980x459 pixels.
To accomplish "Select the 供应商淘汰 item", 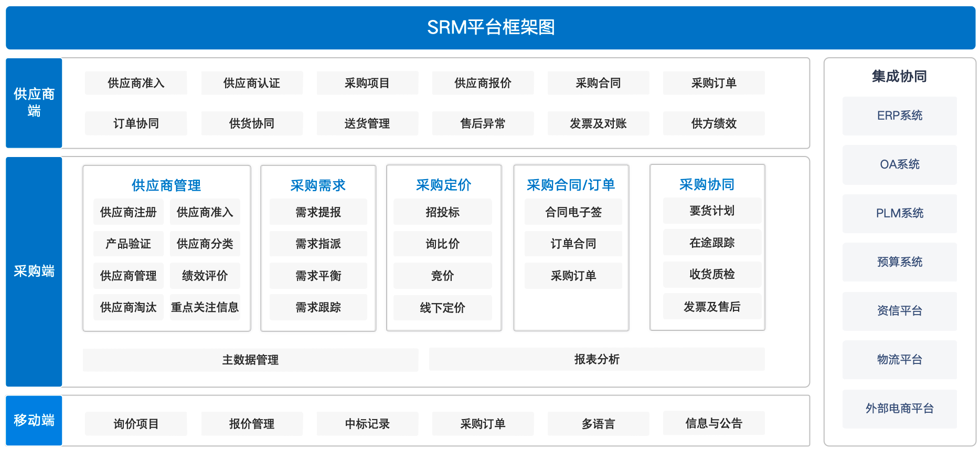I will (x=129, y=307).
